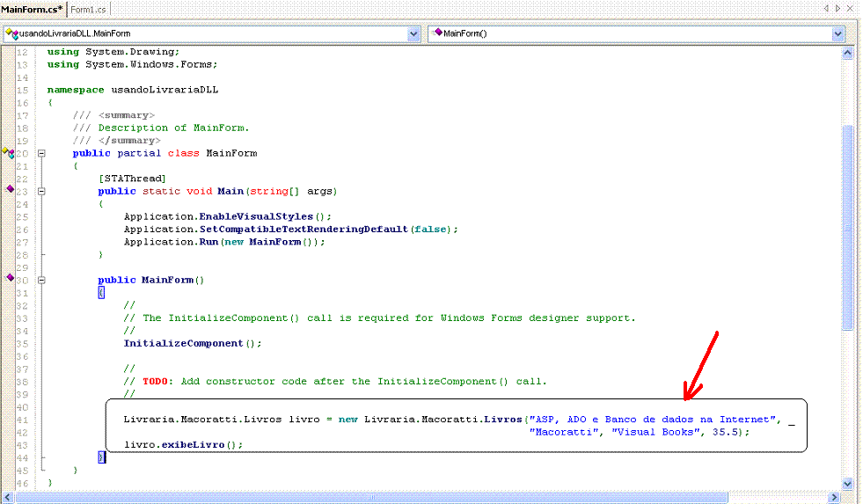Viewport: 863px width, 504px height.
Task: Click the method marker icon at line 30
Action: (10, 277)
